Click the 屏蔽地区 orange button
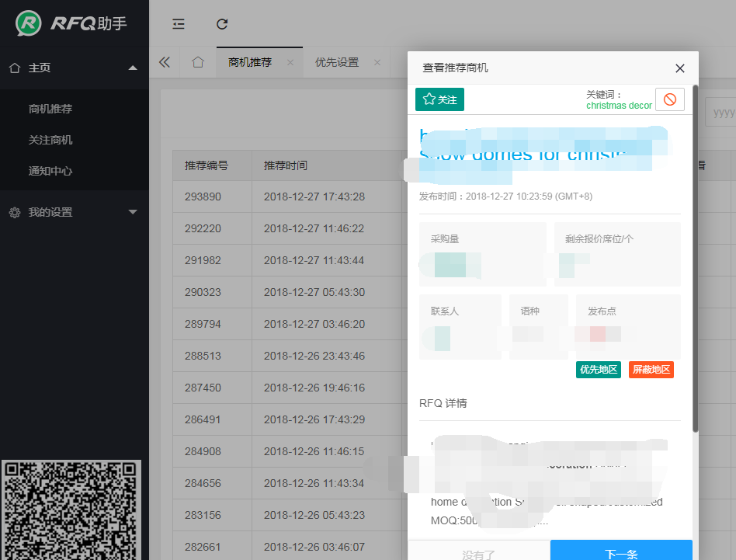This screenshot has width=736, height=560. point(651,370)
